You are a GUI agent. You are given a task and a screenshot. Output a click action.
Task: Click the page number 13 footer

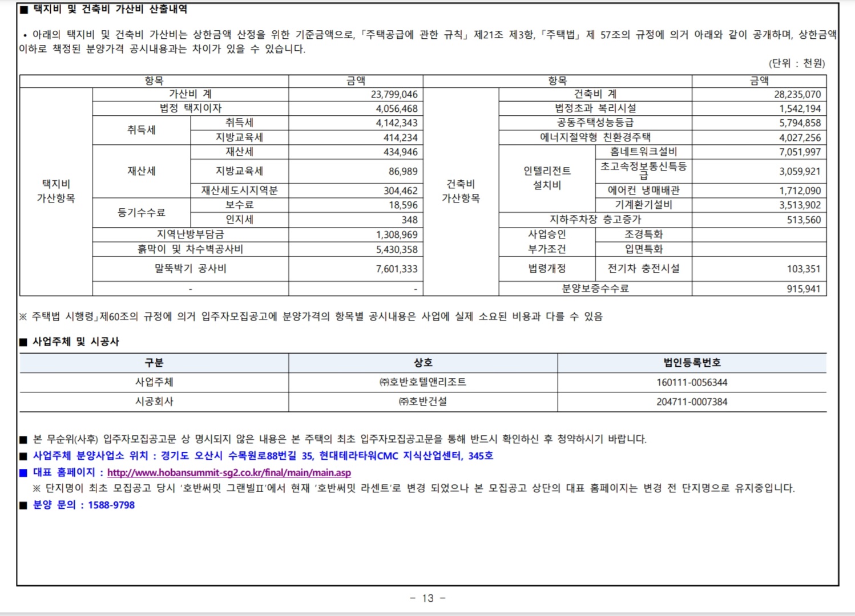(x=427, y=598)
